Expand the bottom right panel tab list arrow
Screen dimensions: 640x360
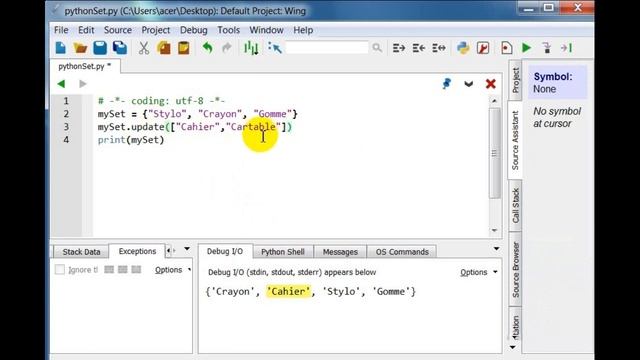[x=496, y=249]
